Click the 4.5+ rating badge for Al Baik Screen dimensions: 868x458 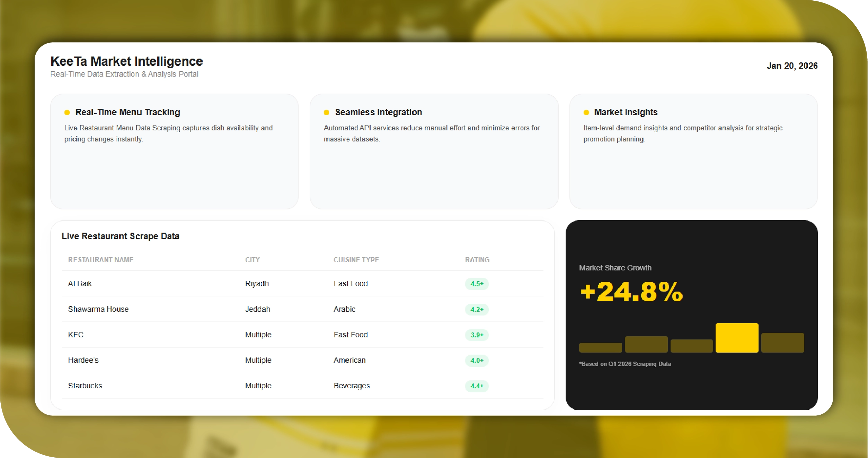coord(477,284)
